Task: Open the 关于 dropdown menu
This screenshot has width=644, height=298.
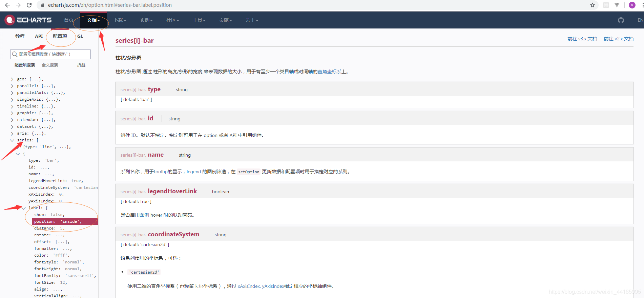Action: tap(252, 20)
